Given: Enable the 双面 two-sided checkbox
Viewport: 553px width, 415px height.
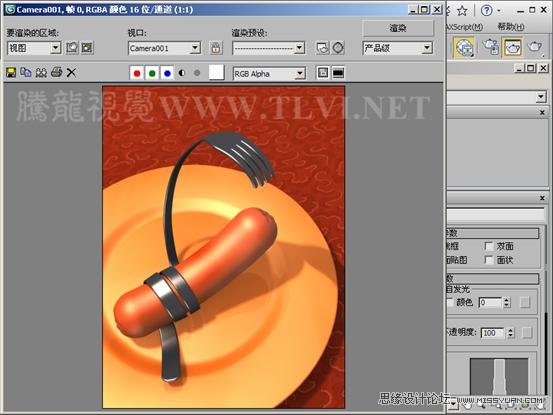Looking at the screenshot, I should (489, 246).
